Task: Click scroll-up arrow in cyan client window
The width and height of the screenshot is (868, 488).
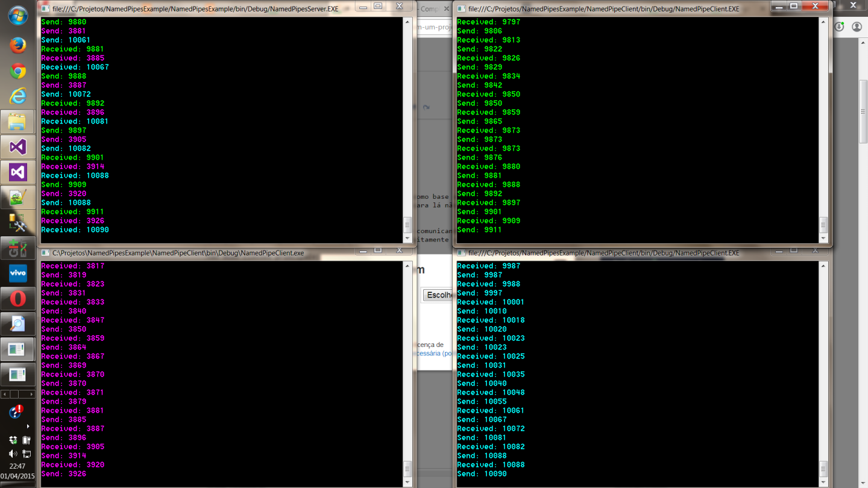Action: coord(823,266)
